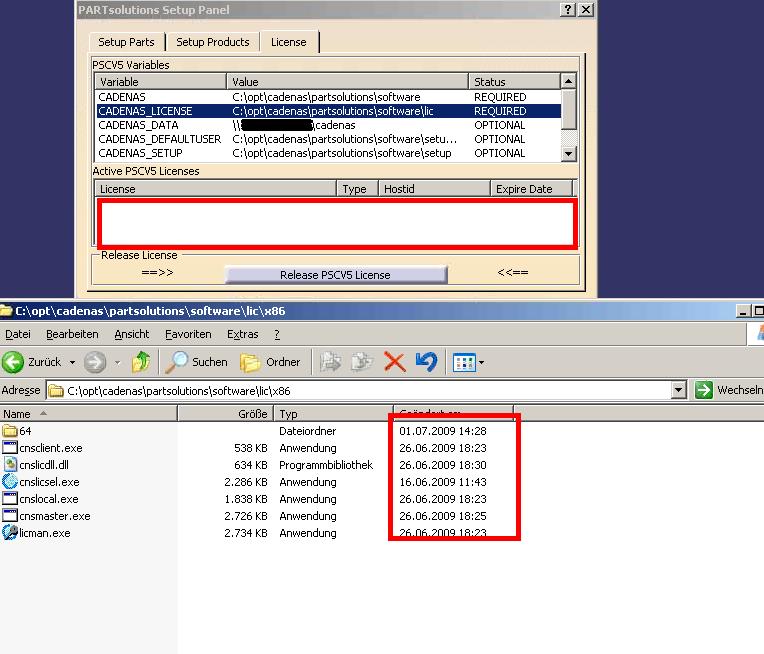
Task: Select the cnslicsel.exe file
Action: 41,482
